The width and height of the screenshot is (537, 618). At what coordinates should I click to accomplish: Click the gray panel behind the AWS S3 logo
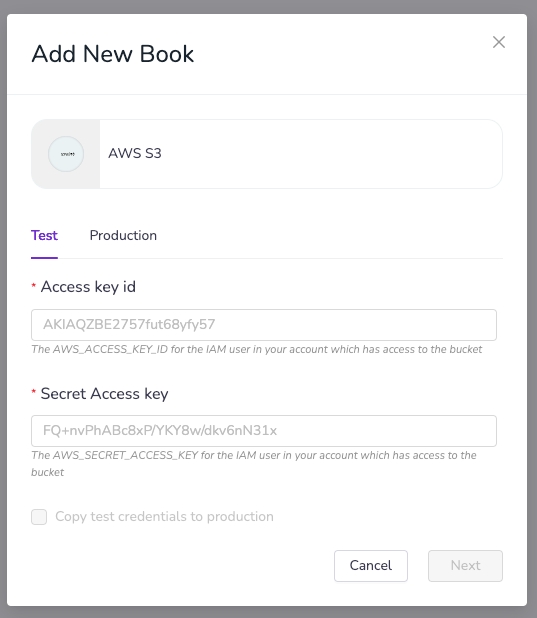(x=39, y=154)
